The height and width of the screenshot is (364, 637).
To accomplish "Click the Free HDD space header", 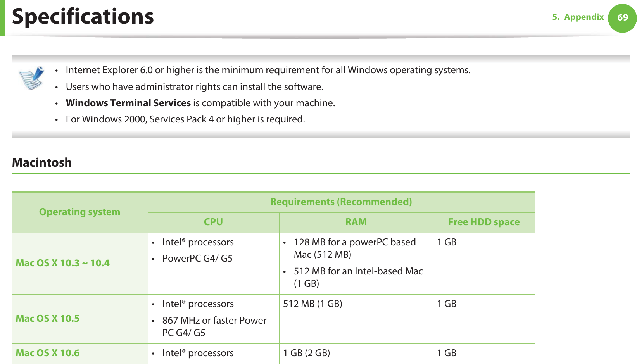I will 483,222.
